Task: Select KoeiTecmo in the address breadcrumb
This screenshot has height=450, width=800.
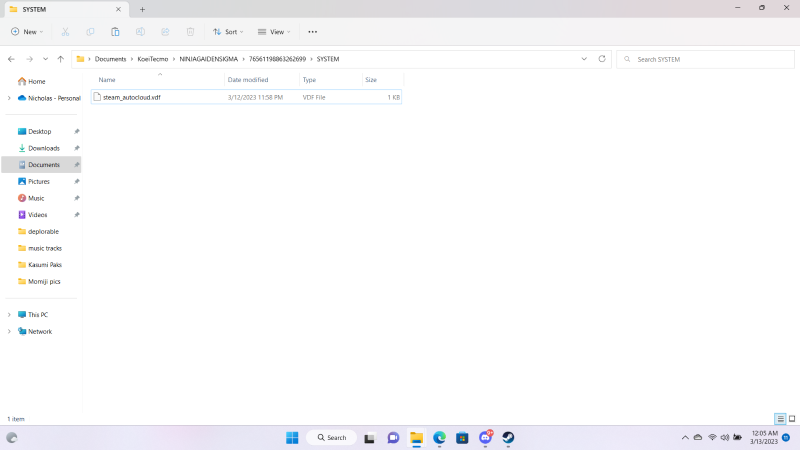Action: tap(153, 59)
